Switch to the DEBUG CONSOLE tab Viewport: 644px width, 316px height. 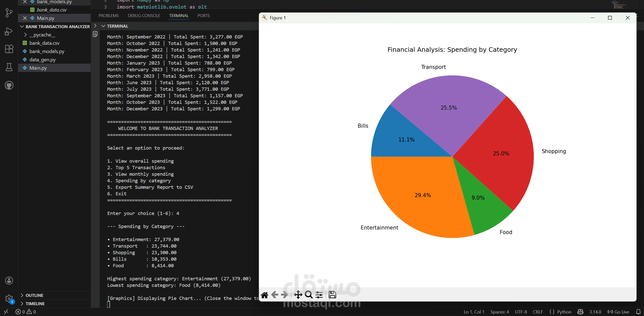[144, 16]
